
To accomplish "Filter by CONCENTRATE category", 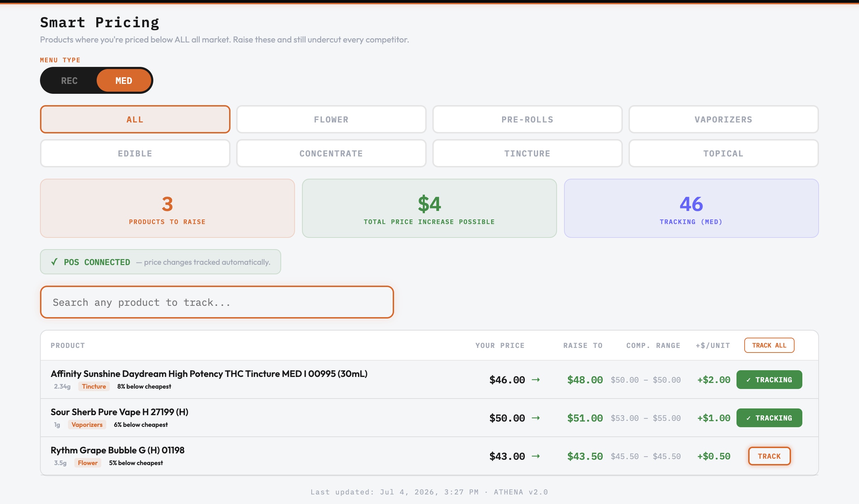I will click(x=331, y=154).
